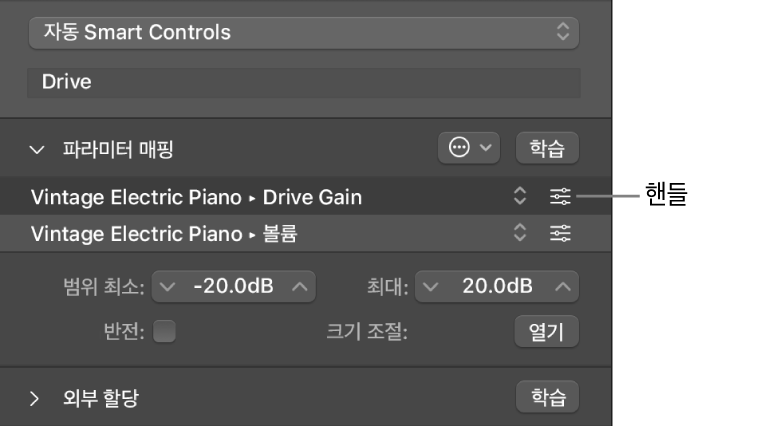Decrease the 최대 value with down arrow
This screenshot has height=428, width=771.
point(431,288)
